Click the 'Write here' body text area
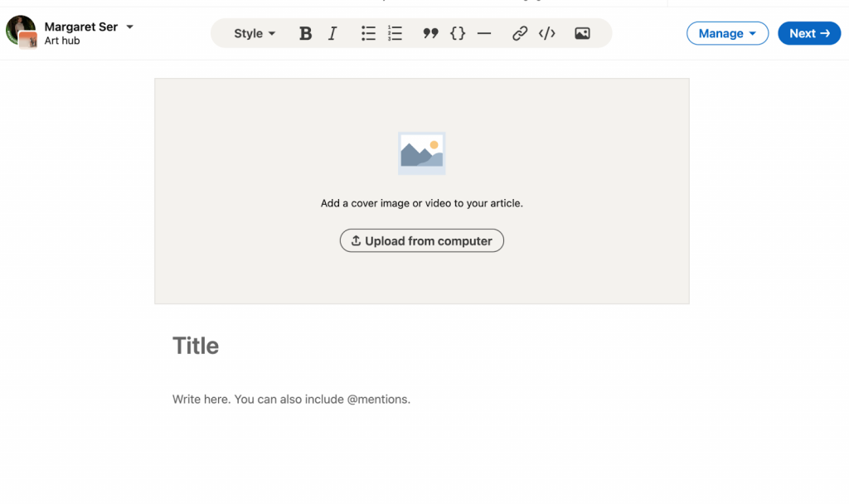Image resolution: width=849 pixels, height=504 pixels. pyautogui.click(x=291, y=400)
